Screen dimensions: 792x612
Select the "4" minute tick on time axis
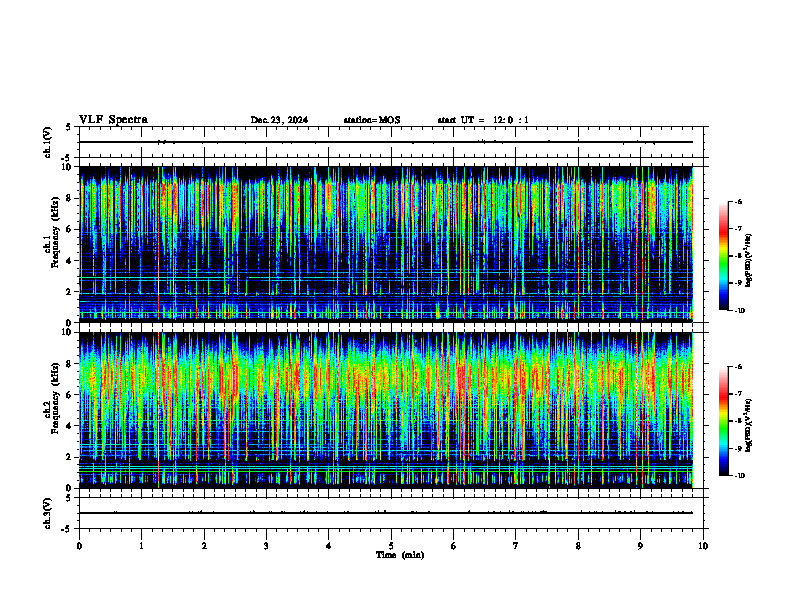point(329,546)
